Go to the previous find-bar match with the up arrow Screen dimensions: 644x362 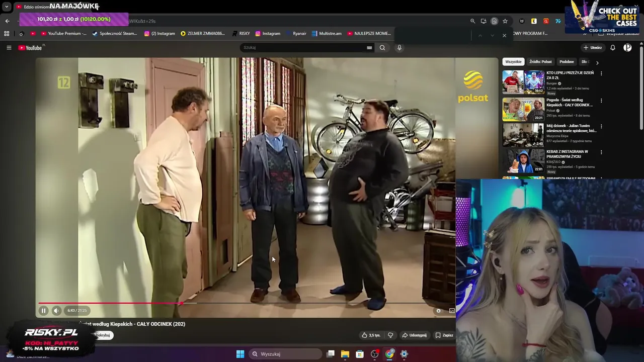click(480, 36)
